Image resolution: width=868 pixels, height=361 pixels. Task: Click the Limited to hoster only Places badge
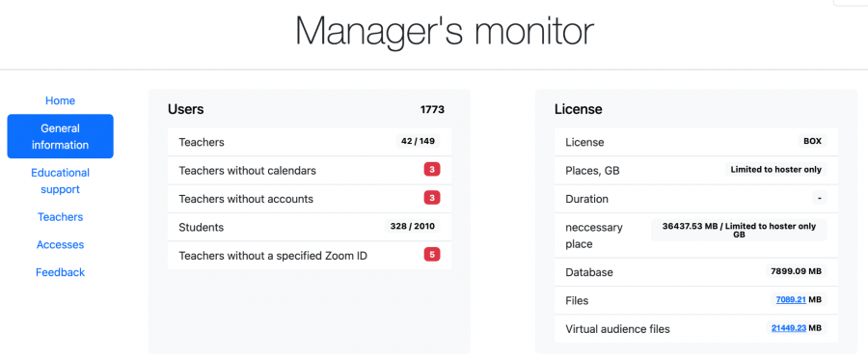[x=776, y=170]
